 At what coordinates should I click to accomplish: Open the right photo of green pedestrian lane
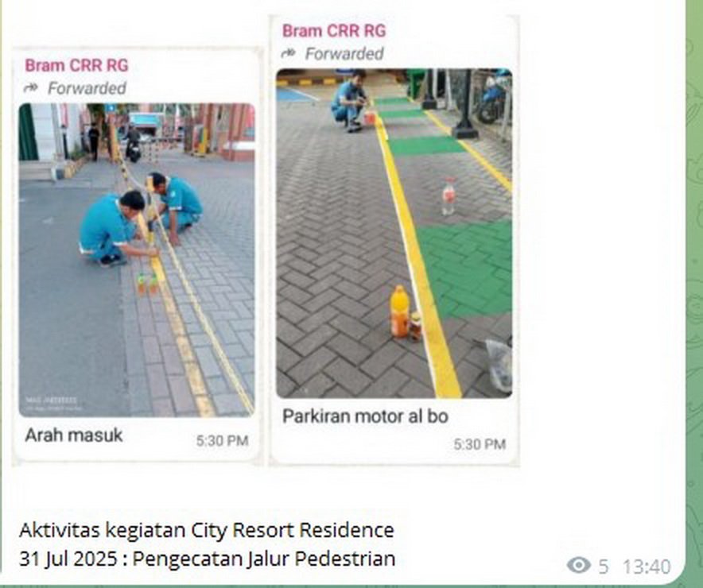(394, 234)
